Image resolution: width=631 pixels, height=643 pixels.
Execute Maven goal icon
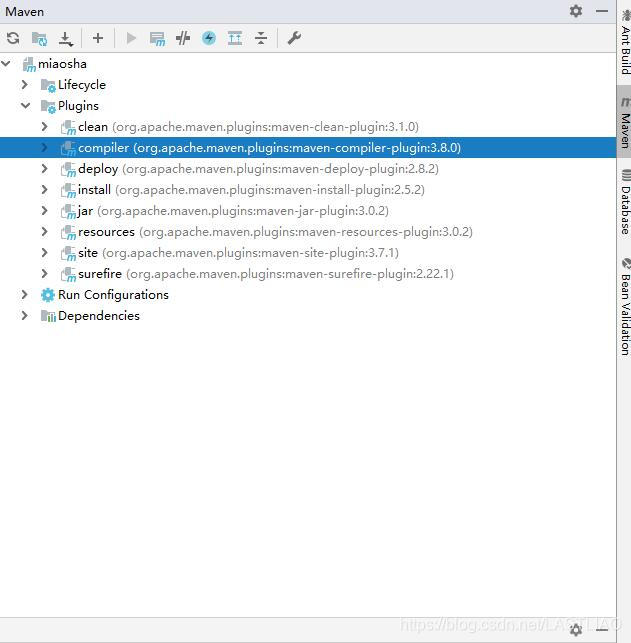tap(157, 39)
